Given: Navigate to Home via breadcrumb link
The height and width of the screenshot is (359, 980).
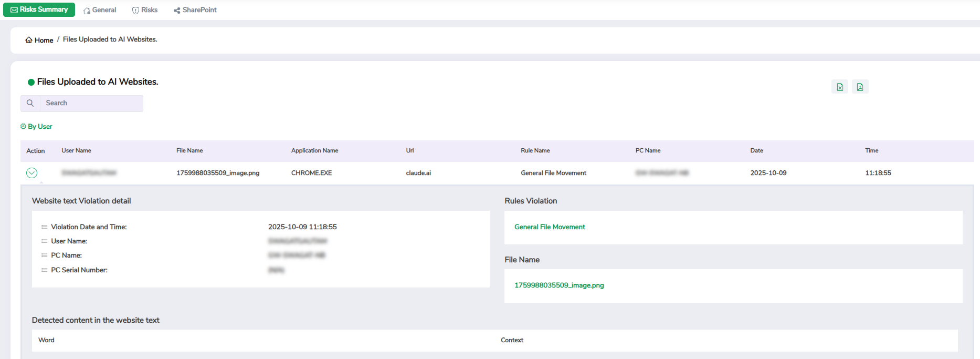Looking at the screenshot, I should (44, 40).
